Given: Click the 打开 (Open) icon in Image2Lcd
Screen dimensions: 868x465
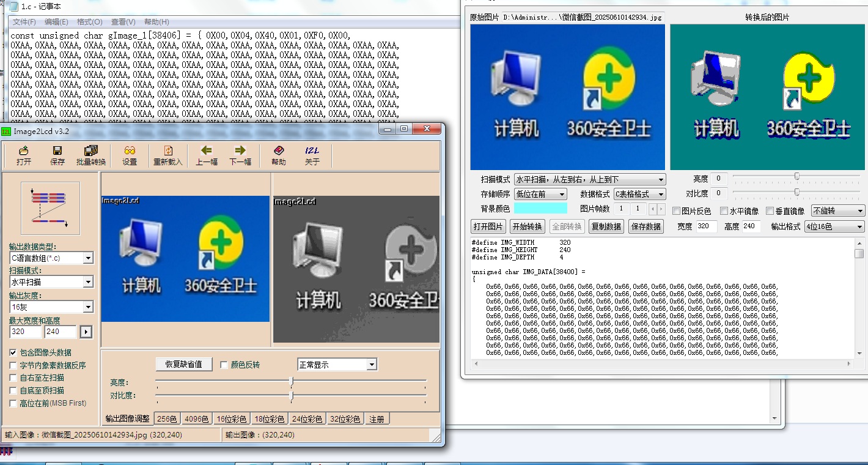Looking at the screenshot, I should [24, 150].
